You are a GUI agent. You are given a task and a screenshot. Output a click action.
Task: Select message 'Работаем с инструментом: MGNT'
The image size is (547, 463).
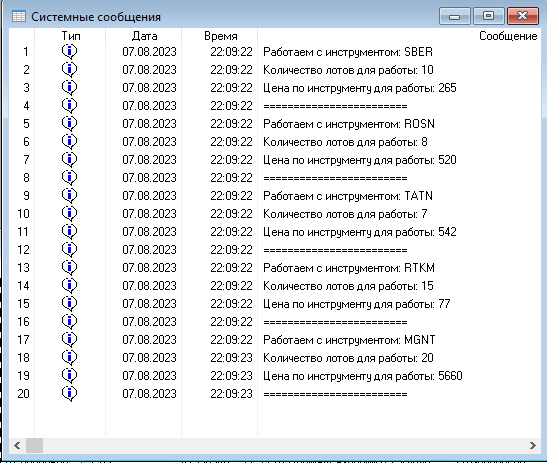[x=349, y=340]
